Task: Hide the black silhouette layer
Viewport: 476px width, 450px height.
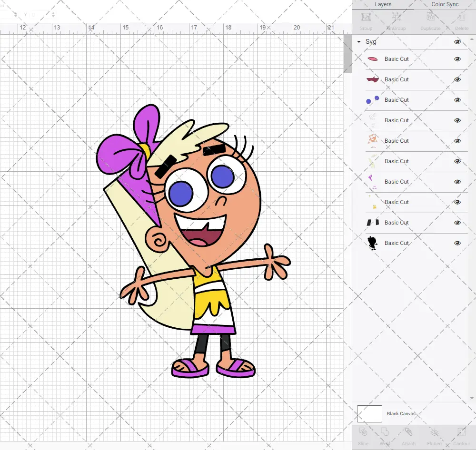Action: click(x=457, y=243)
